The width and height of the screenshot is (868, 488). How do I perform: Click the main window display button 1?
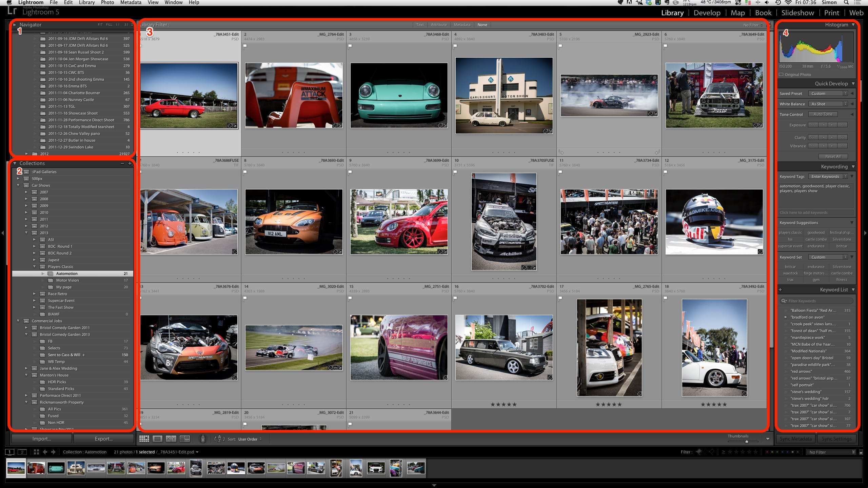pos(9,452)
